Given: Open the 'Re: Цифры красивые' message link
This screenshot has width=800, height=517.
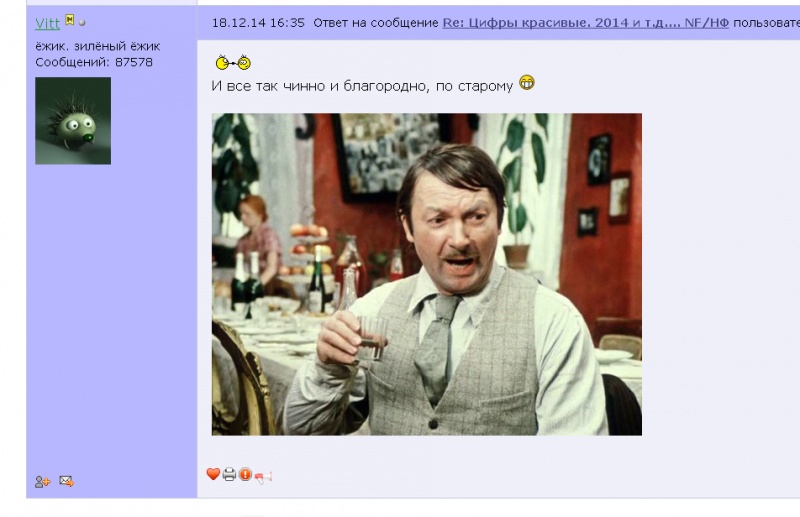Looking at the screenshot, I should click(585, 22).
